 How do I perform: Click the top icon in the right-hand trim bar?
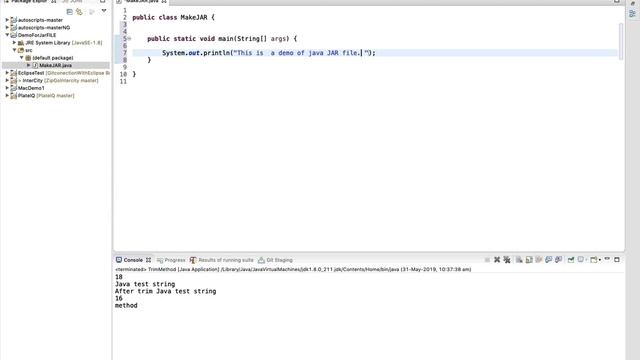point(633,3)
